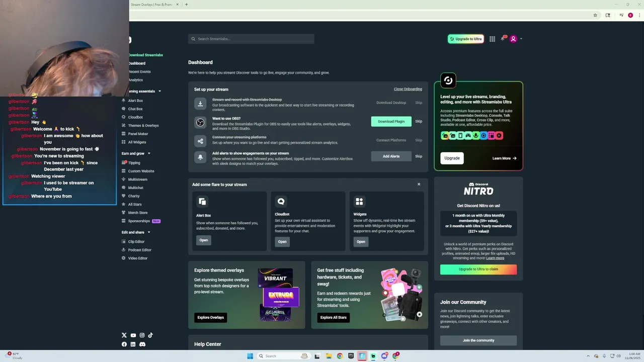The image size is (644, 362).
Task: Open Custom Website in the sidebar
Action: [x=141, y=171]
